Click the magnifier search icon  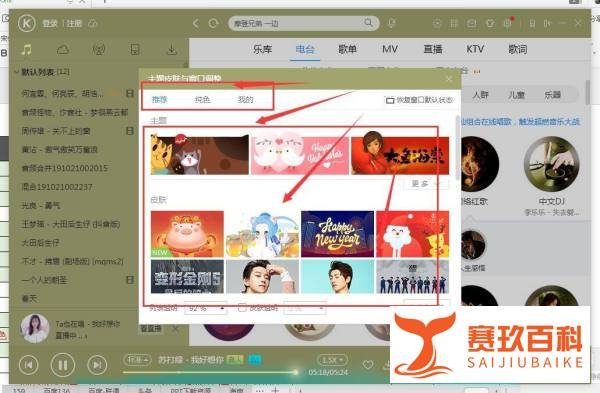coord(368,23)
